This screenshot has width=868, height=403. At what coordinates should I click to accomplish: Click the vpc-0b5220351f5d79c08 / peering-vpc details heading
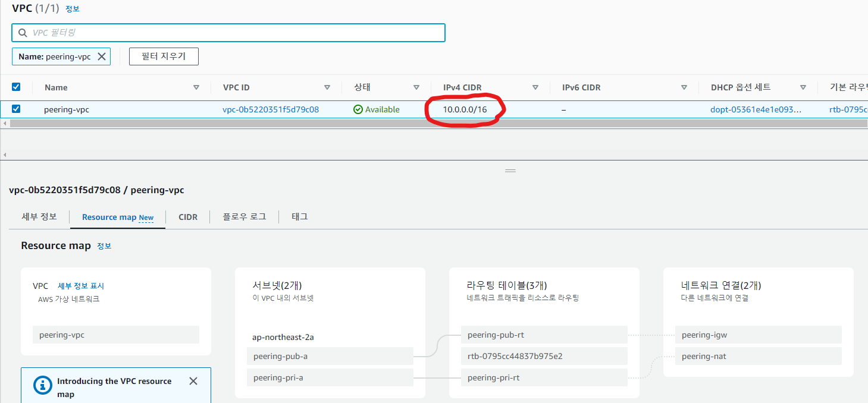tap(96, 190)
